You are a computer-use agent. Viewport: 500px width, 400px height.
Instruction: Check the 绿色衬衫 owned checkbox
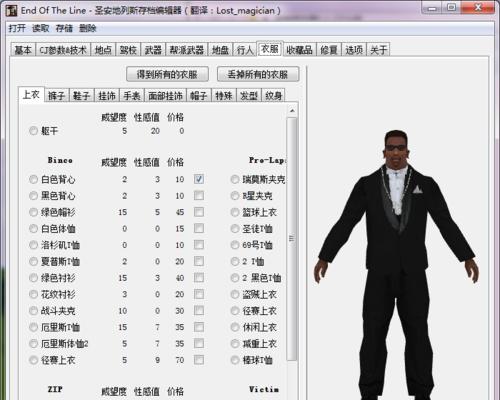pos(199,277)
